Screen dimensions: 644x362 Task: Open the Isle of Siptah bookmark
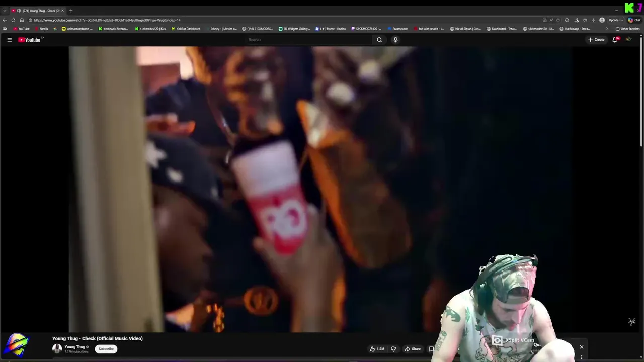point(465,29)
